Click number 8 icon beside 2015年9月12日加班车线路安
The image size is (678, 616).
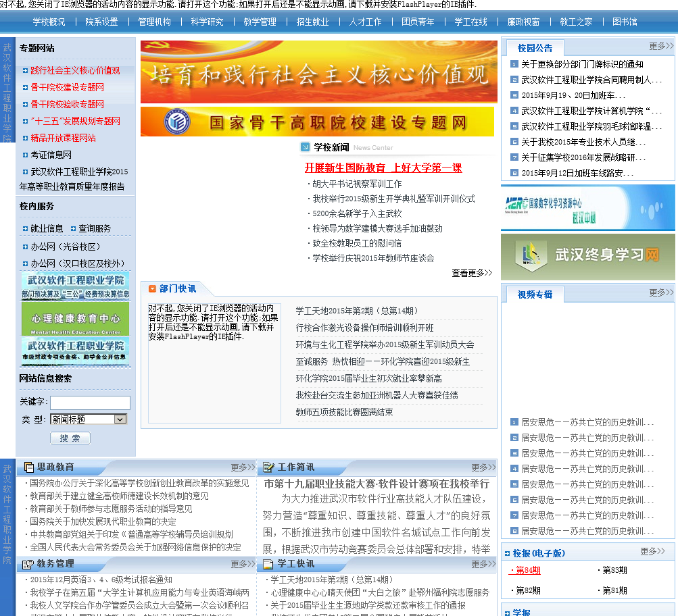pyautogui.click(x=514, y=173)
